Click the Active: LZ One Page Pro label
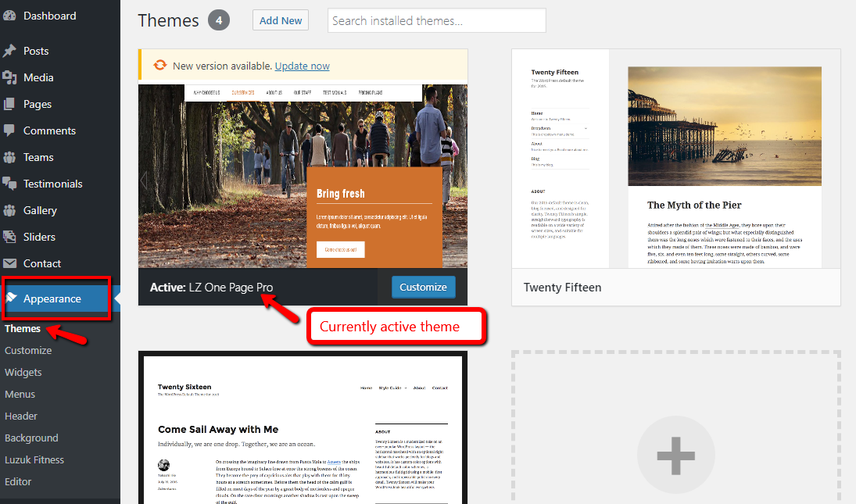The image size is (856, 504). (x=211, y=287)
